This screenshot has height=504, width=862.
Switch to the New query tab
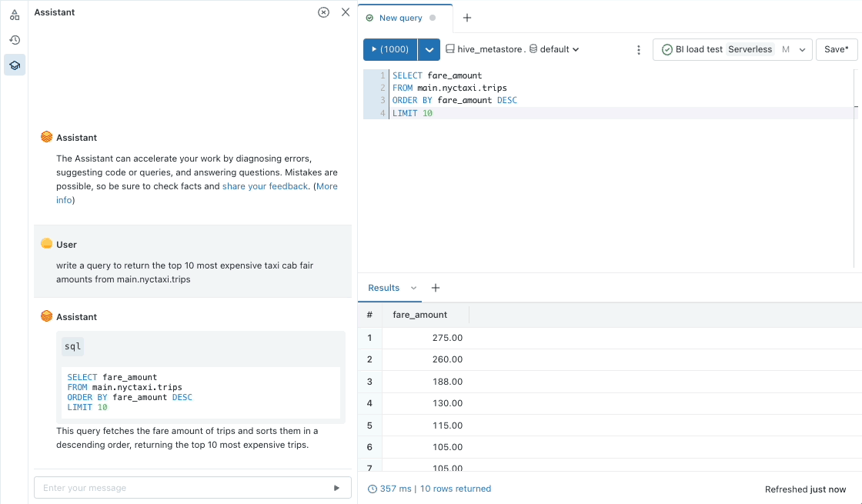[x=400, y=18]
